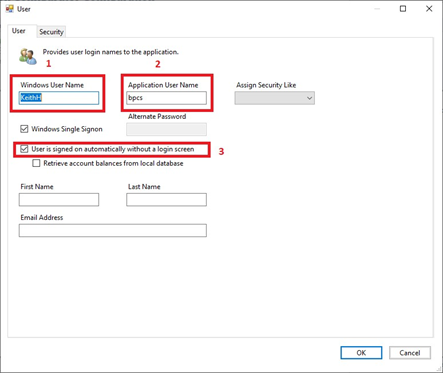
Task: Click the users icon beside the description
Action: pyautogui.click(x=28, y=56)
